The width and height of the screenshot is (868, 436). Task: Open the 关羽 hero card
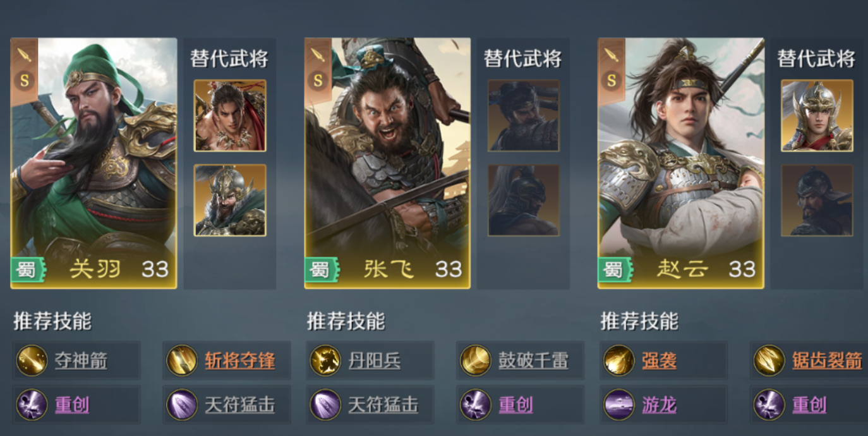(x=93, y=163)
